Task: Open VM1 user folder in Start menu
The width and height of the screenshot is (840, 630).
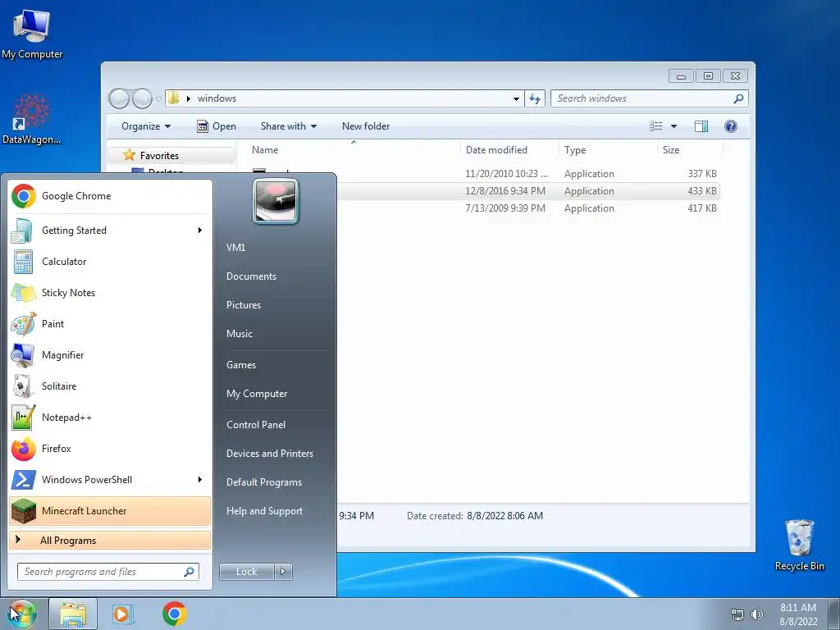Action: coord(235,248)
